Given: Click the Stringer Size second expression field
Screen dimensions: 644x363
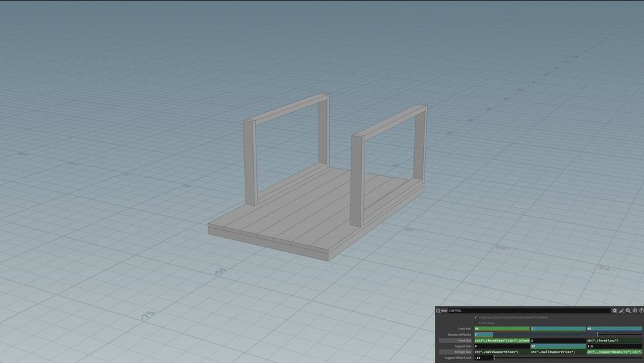Looking at the screenshot, I should pos(558,352).
